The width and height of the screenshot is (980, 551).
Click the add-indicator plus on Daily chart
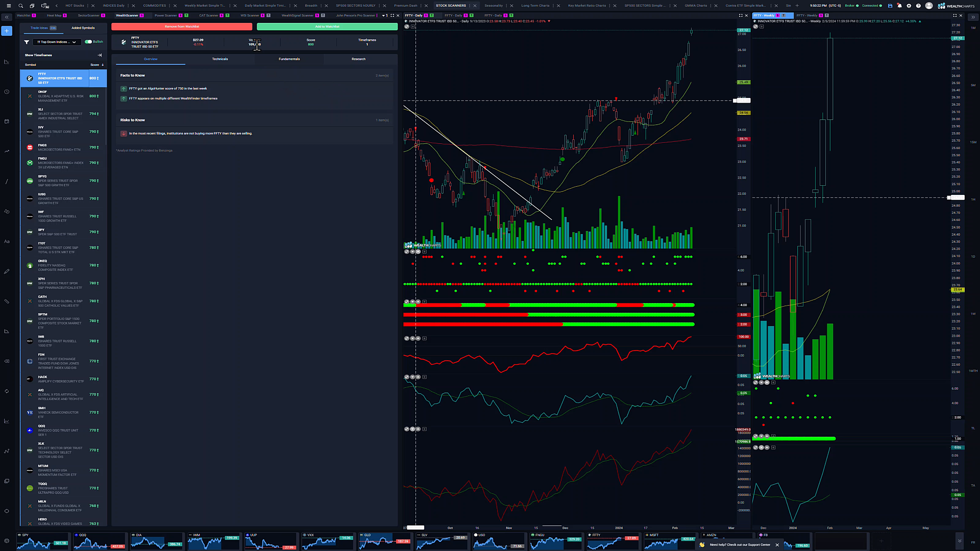click(412, 27)
